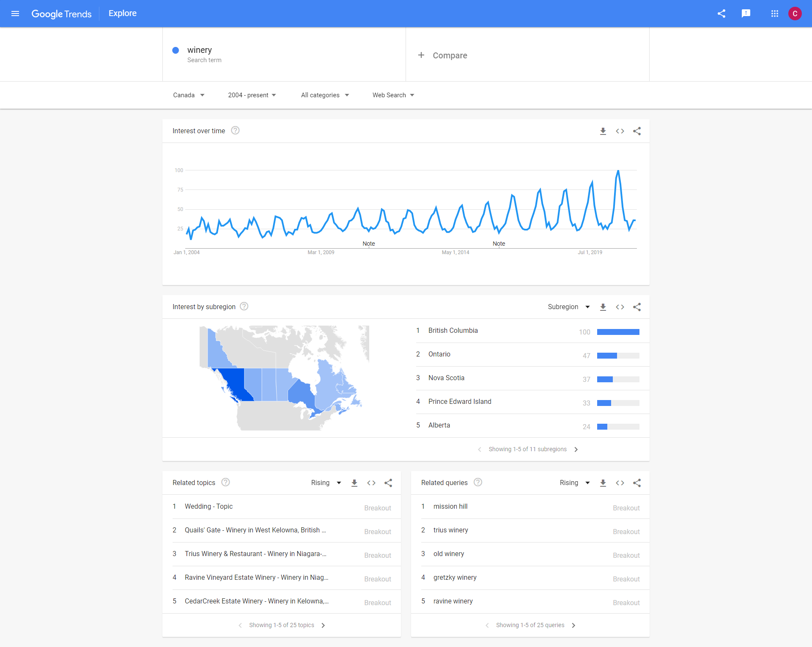Change Related topics Rising sort dropdown

[326, 483]
